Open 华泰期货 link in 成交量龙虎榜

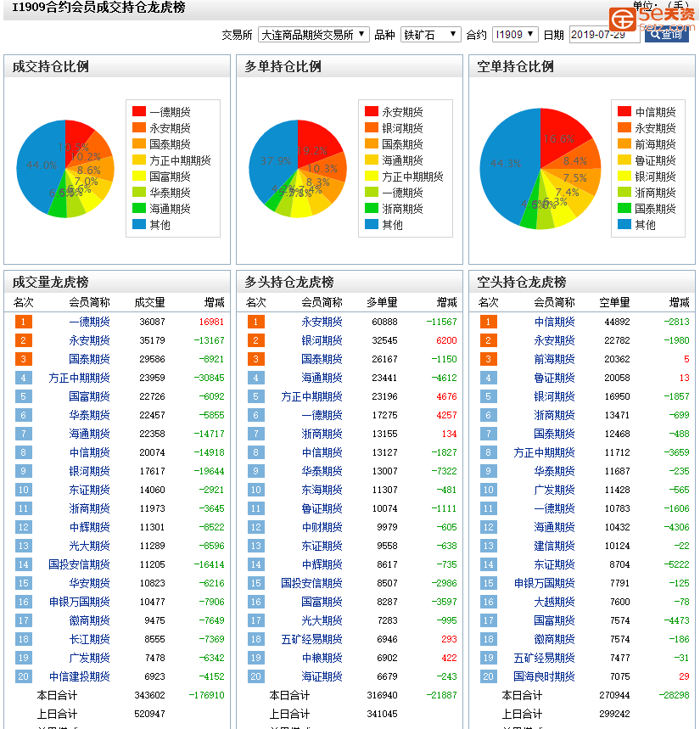89,415
